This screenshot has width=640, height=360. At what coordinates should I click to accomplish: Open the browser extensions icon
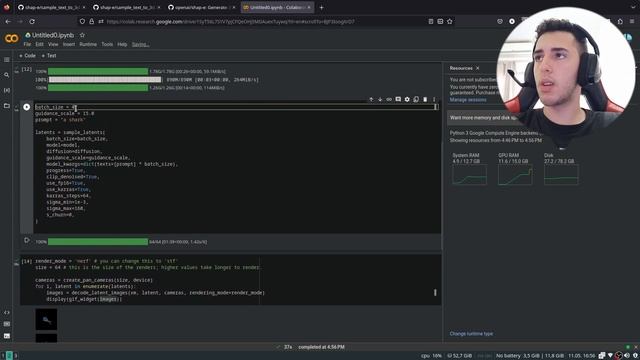620,22
